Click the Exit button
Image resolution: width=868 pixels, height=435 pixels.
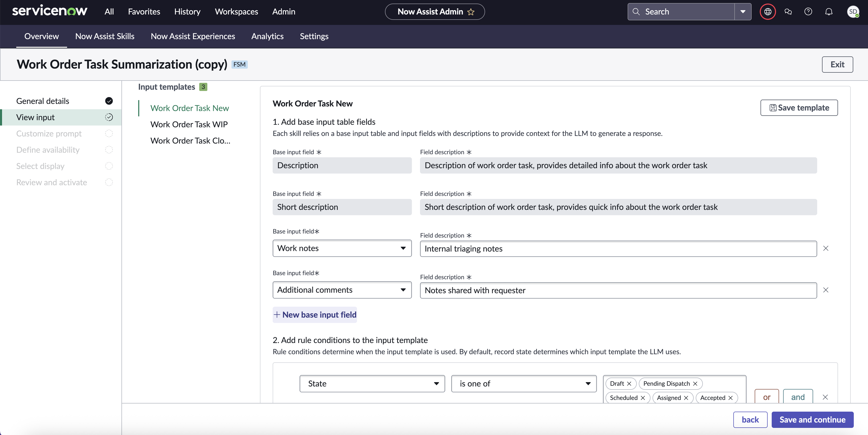pyautogui.click(x=837, y=64)
